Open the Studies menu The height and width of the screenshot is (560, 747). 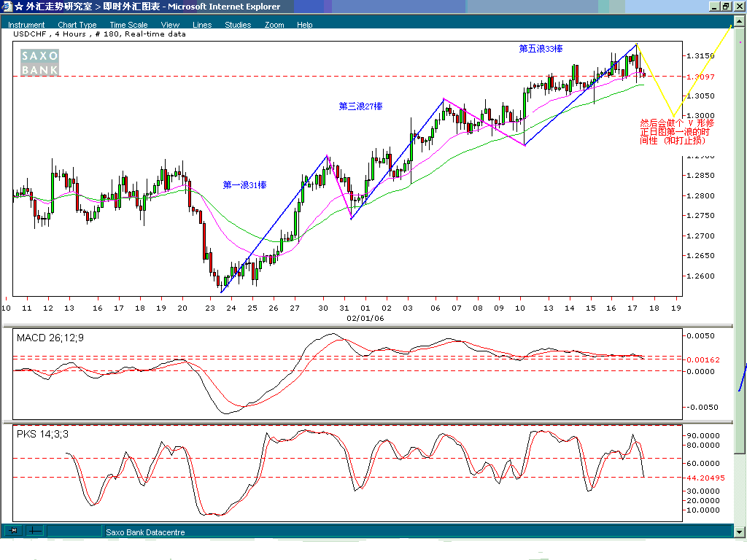[x=238, y=25]
